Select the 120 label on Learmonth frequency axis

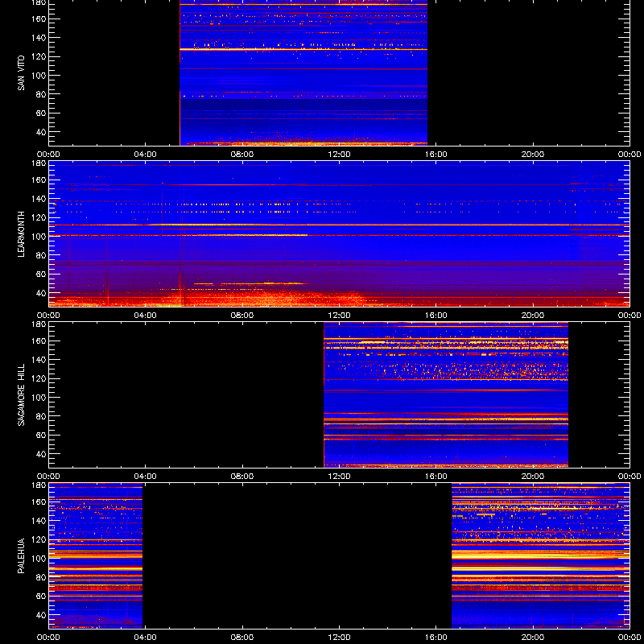coord(39,217)
